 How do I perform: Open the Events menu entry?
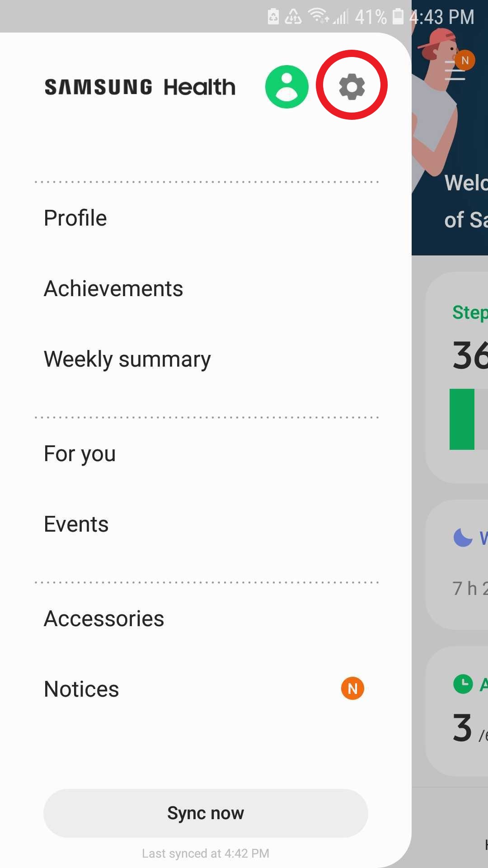click(x=76, y=524)
